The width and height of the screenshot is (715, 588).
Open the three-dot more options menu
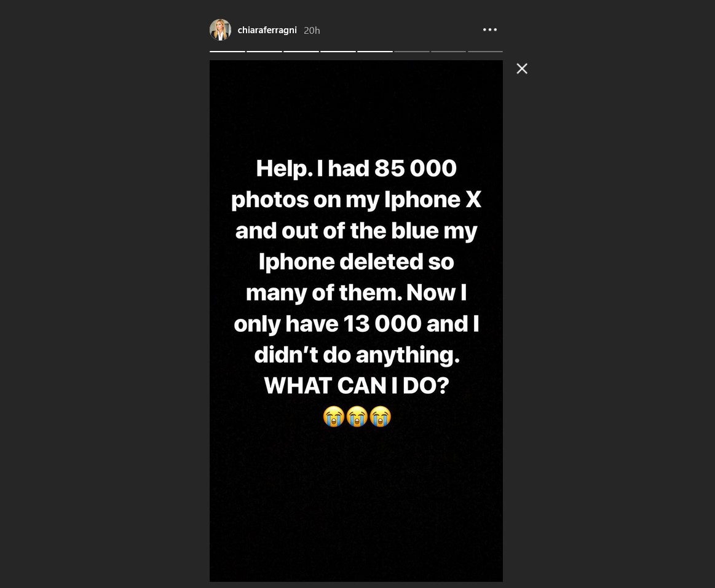click(x=489, y=29)
